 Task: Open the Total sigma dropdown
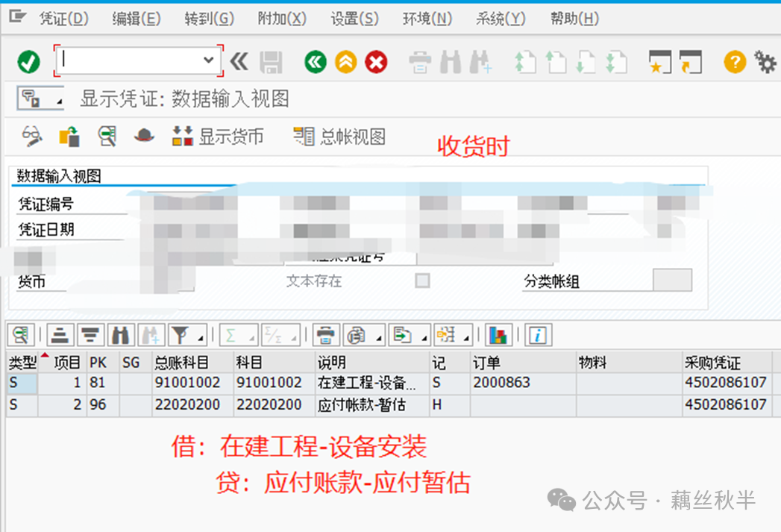click(239, 335)
